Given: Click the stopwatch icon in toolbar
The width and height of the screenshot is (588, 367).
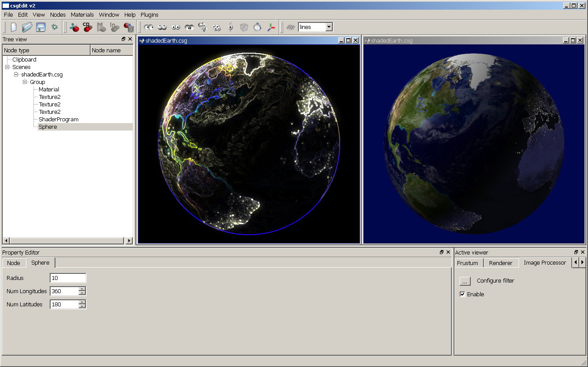Looking at the screenshot, I should click(258, 27).
